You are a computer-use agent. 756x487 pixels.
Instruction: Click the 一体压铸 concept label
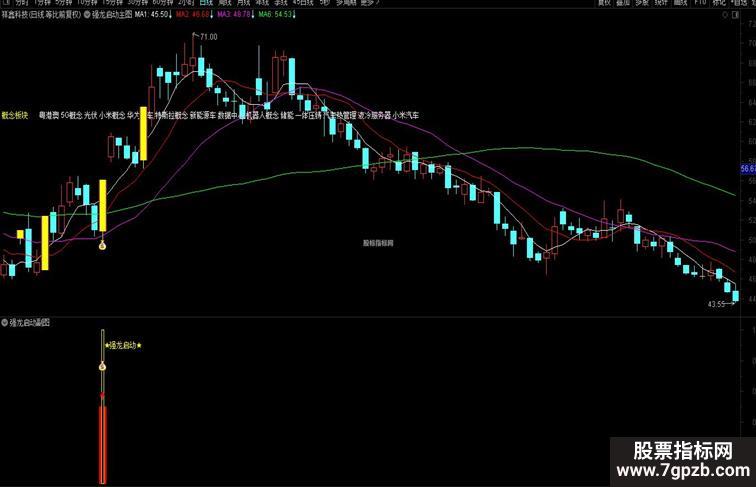[308, 115]
